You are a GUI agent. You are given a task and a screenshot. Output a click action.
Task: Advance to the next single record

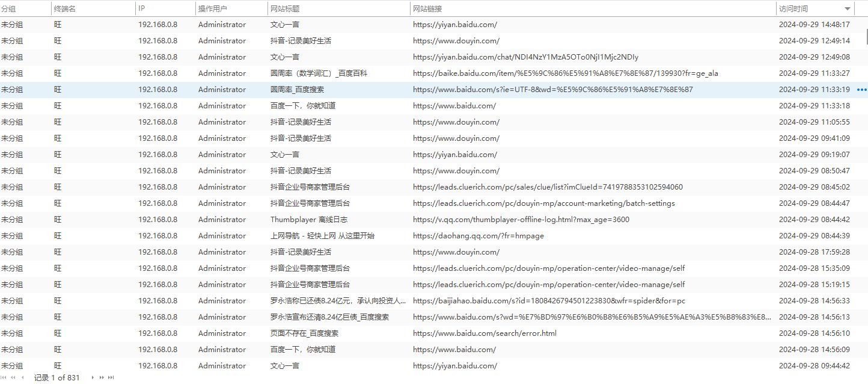point(93,377)
